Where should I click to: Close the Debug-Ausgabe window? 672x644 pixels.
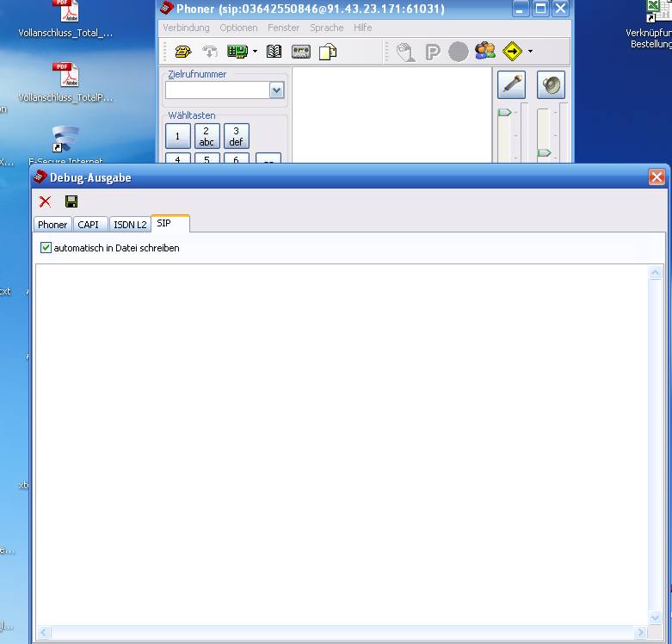click(657, 176)
